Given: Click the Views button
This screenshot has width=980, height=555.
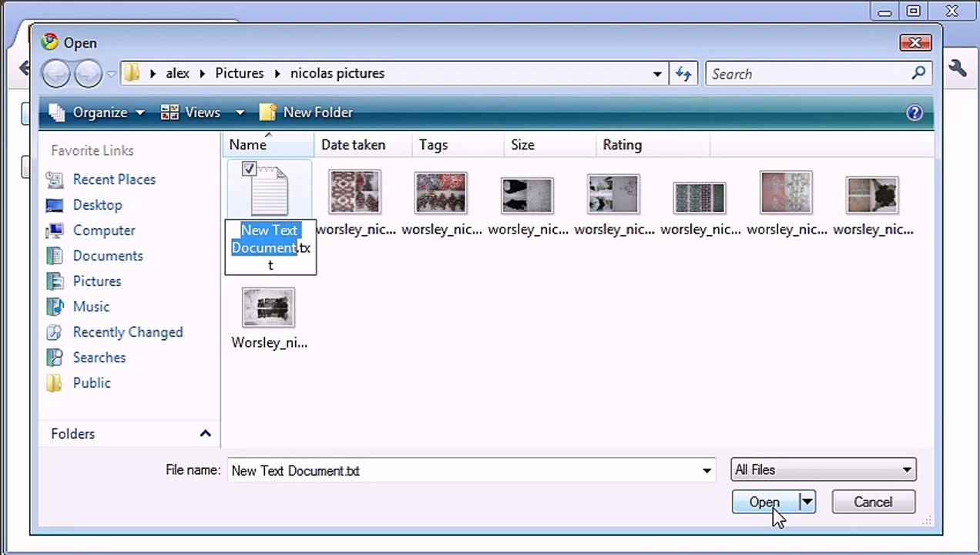Looking at the screenshot, I should coord(191,113).
